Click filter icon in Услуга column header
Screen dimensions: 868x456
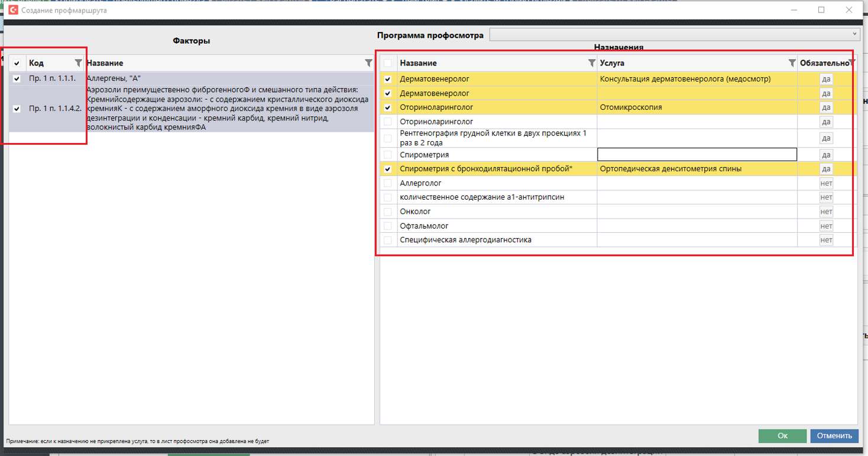coord(792,63)
